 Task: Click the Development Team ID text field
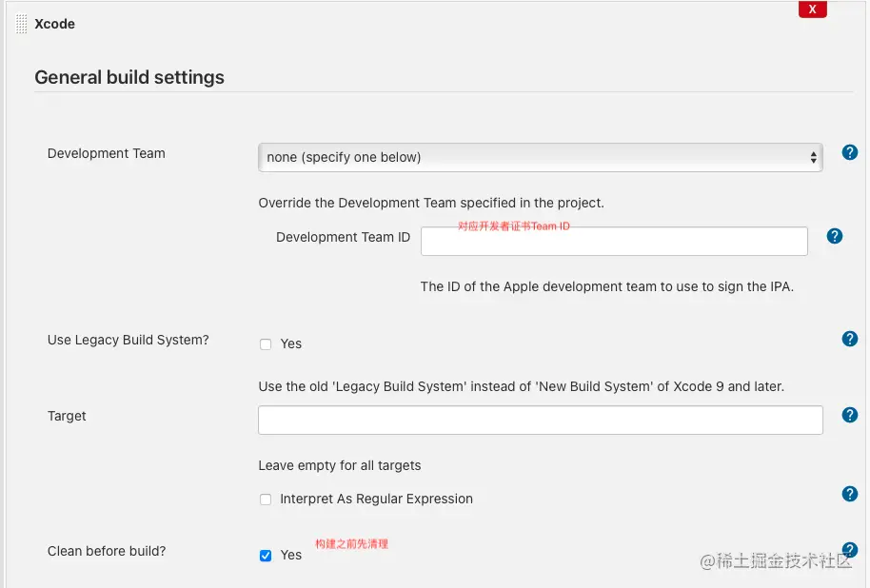point(614,242)
